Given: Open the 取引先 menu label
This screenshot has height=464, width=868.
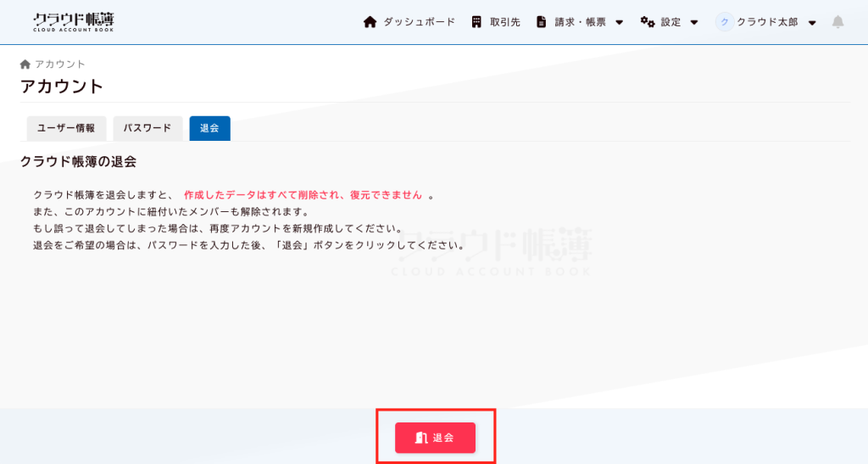Looking at the screenshot, I should [505, 22].
